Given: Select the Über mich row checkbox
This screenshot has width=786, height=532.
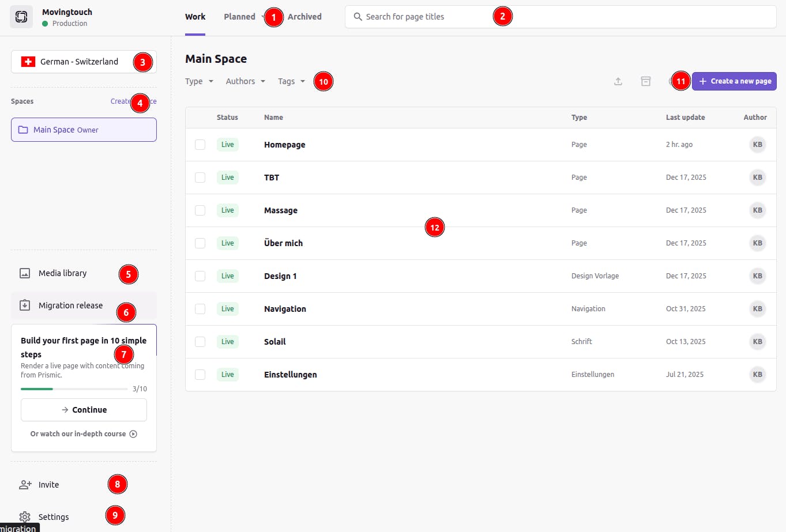Looking at the screenshot, I should (200, 243).
